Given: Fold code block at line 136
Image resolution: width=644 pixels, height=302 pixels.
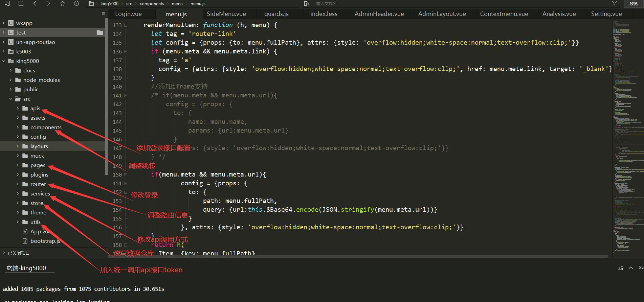Looking at the screenshot, I should click(126, 51).
